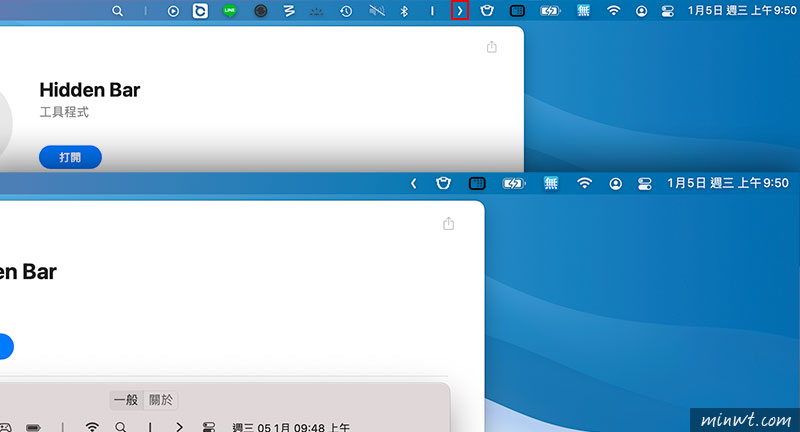
Task: Open Control Center in the collapsed menu bar
Action: [x=644, y=184]
